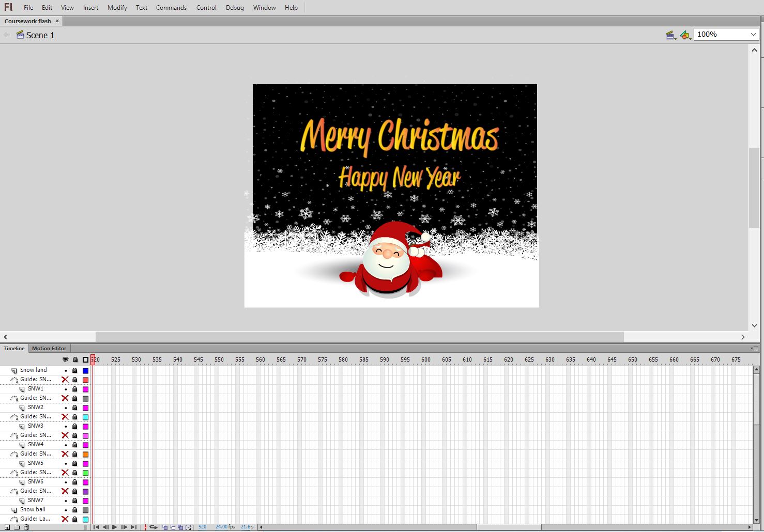Turn on Edit Multiple Frames

click(180, 527)
